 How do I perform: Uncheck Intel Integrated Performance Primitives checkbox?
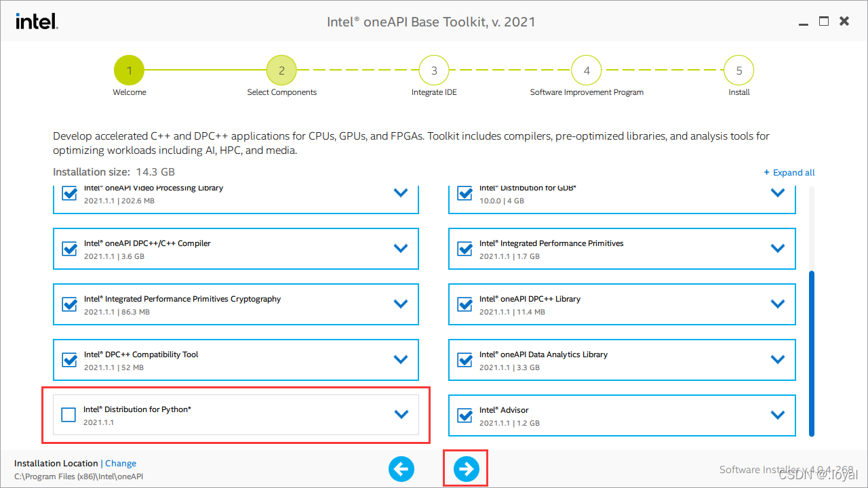pyautogui.click(x=465, y=249)
